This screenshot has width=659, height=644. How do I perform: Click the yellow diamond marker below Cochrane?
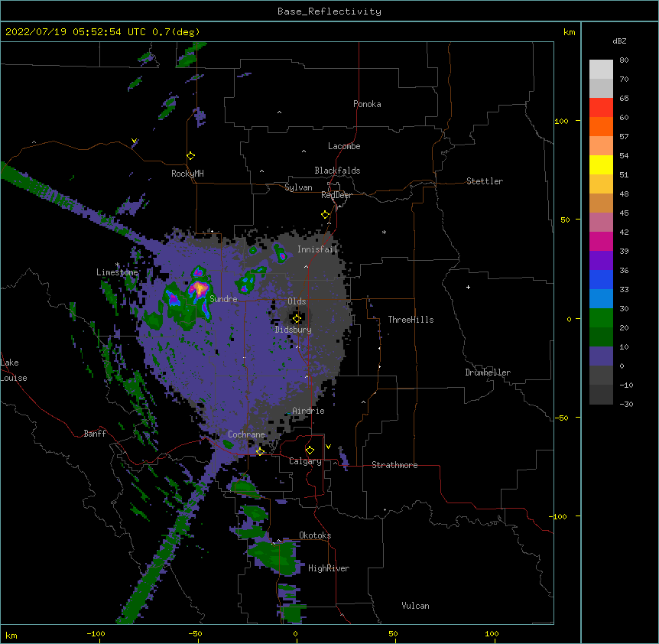(x=260, y=451)
